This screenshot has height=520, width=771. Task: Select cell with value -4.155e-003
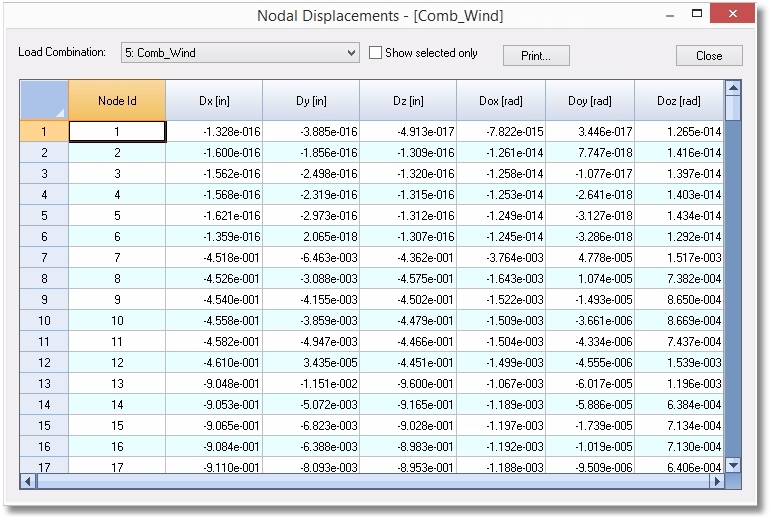[x=311, y=299]
